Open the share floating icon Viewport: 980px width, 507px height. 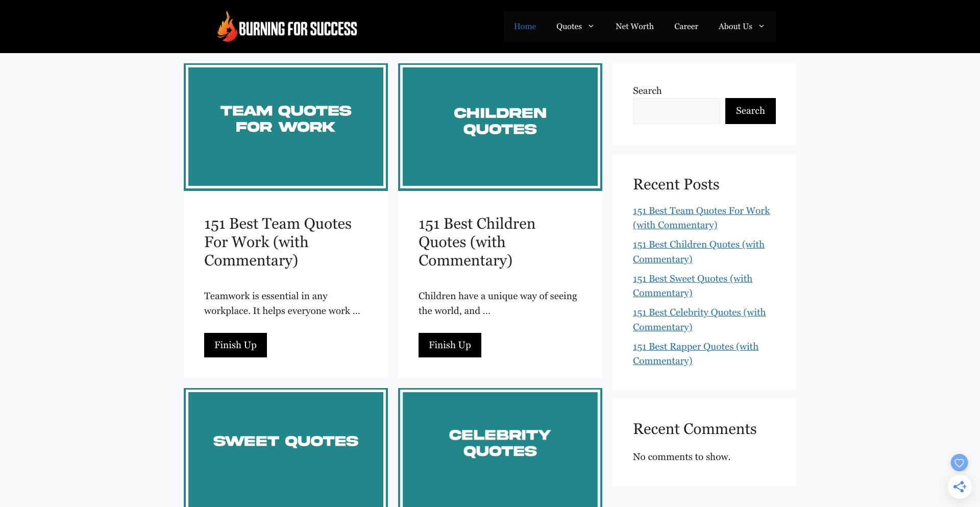click(x=960, y=487)
